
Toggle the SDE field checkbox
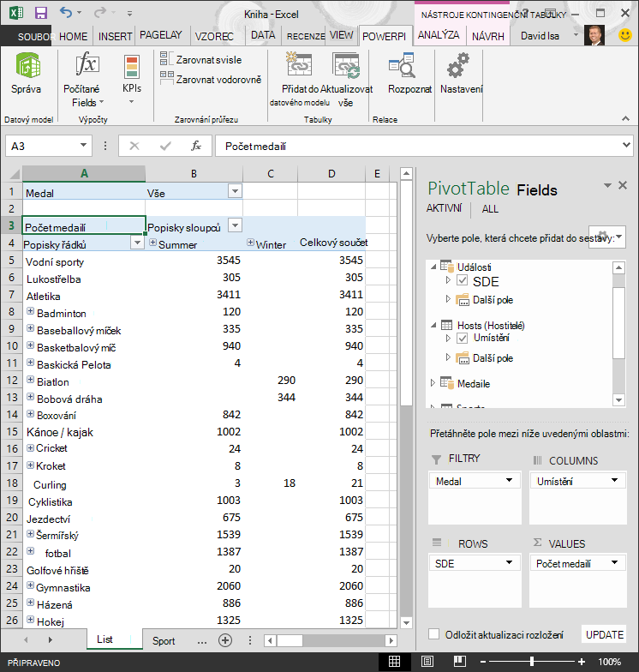tap(463, 280)
